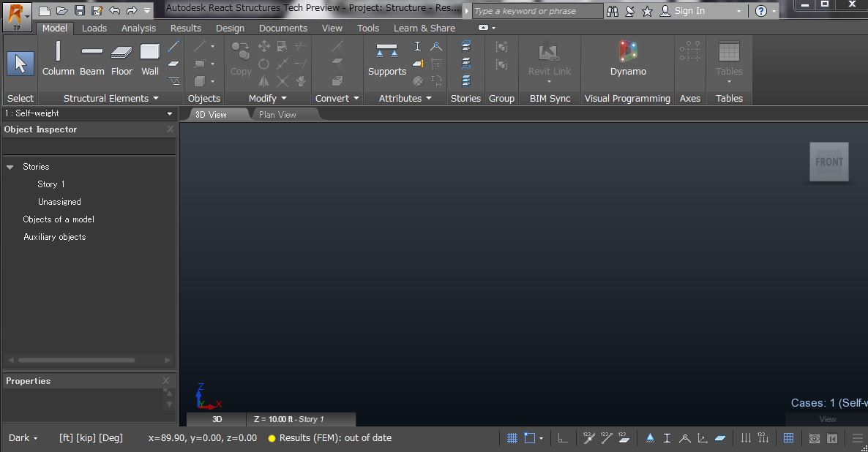
Task: Close the Properties panel
Action: click(165, 380)
